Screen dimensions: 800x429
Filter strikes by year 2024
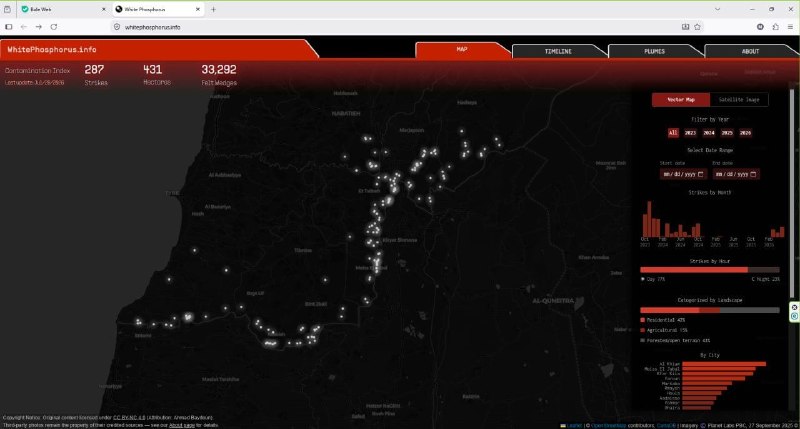(x=709, y=133)
